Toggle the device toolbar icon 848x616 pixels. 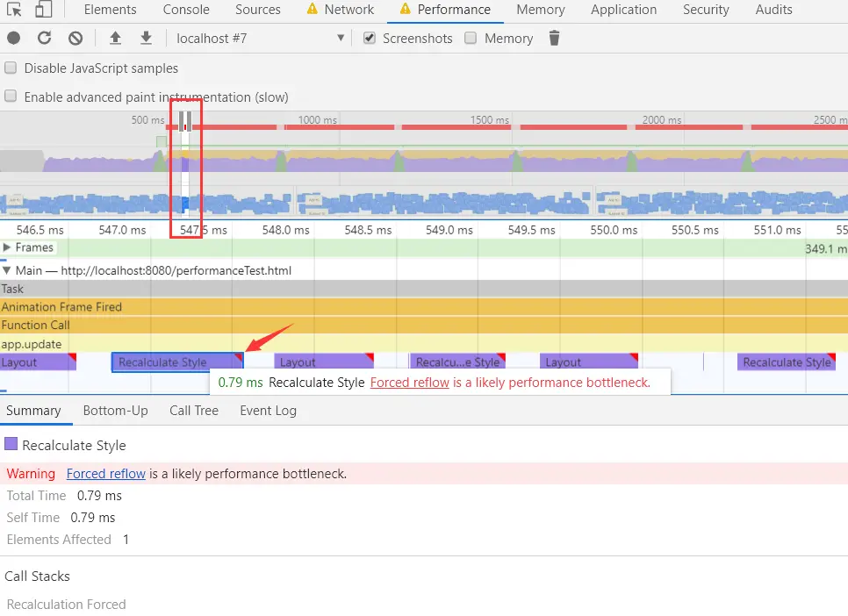click(43, 9)
